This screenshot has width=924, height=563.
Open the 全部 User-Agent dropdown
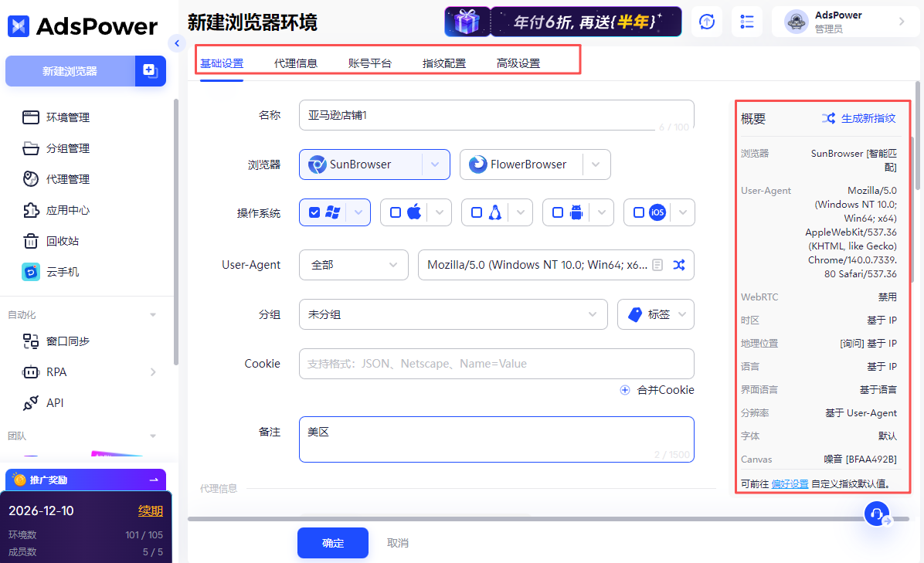[353, 264]
